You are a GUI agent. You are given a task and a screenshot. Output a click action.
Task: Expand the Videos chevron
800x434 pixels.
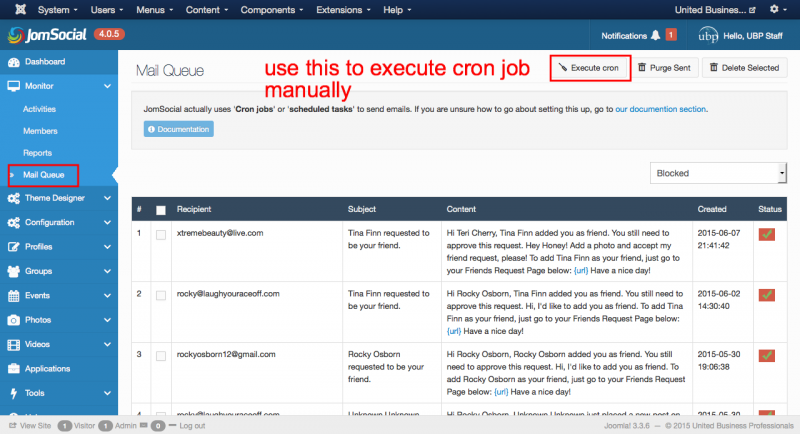tap(107, 345)
